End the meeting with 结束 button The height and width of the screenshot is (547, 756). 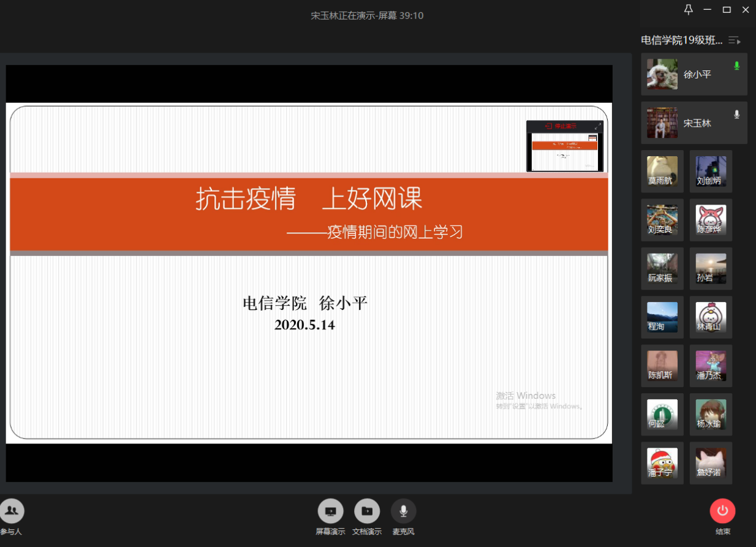722,511
